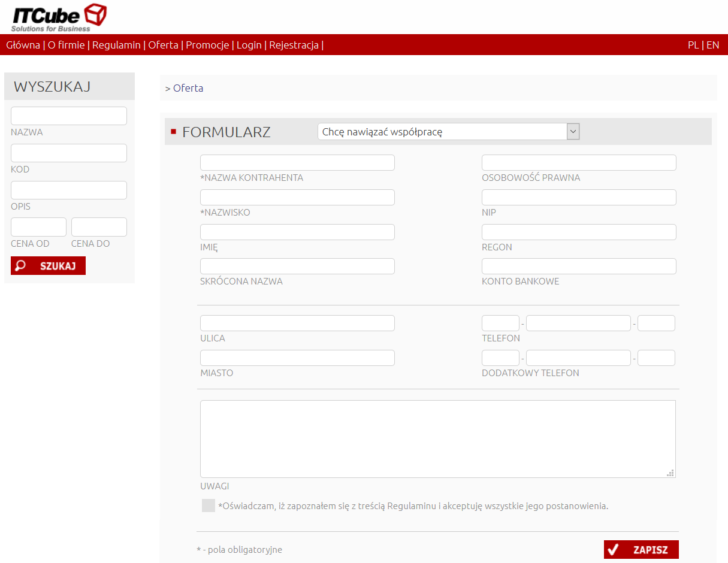Viewport: 728px width, 563px height.
Task: Click the WYSZUKAJ panel heading
Action: tap(52, 87)
